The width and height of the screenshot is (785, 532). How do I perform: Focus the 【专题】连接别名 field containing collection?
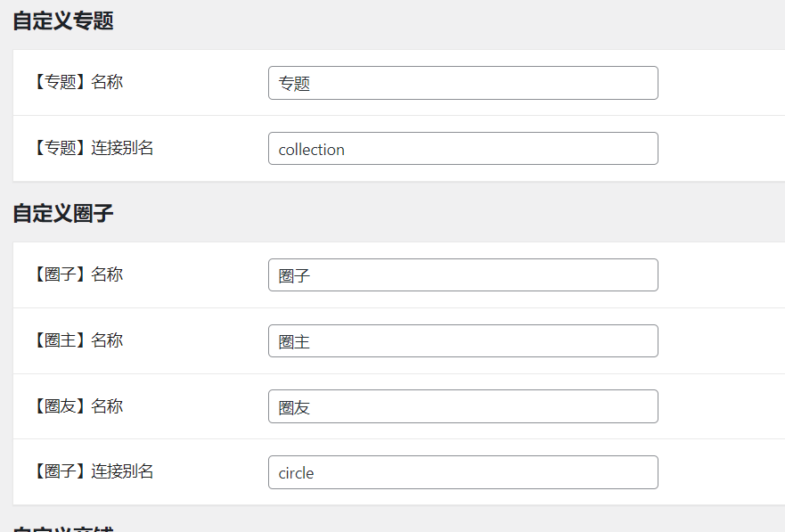click(463, 149)
